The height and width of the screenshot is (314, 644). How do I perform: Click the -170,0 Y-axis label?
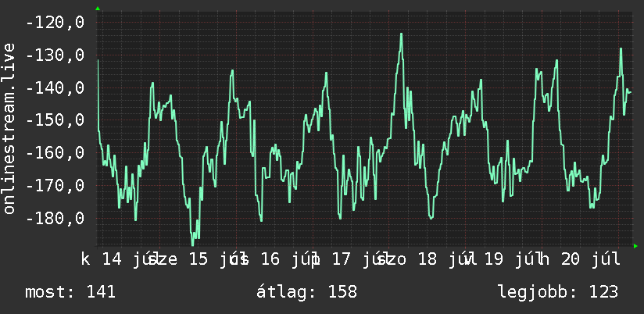(55, 186)
